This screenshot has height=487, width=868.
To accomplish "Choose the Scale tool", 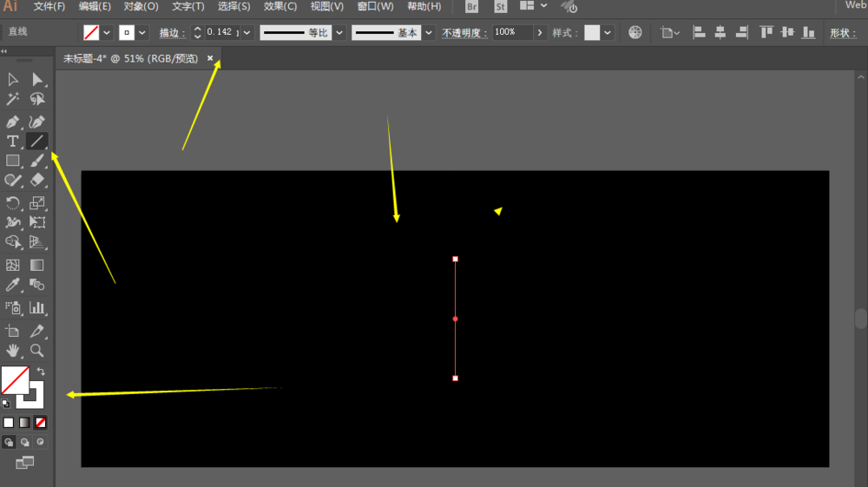I will tap(37, 202).
